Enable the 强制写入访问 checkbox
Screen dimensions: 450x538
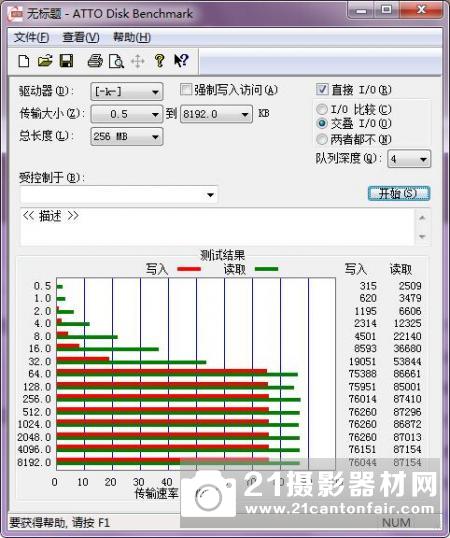click(186, 90)
